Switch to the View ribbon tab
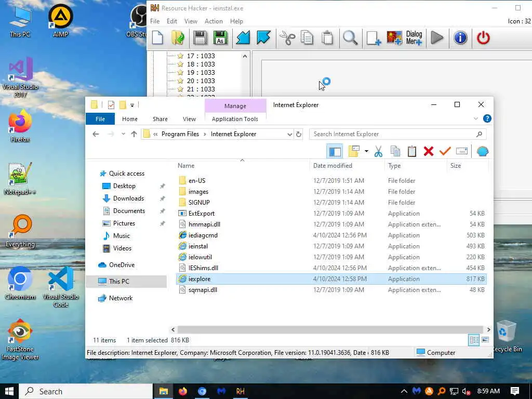Viewport: 532px width, 399px height. click(189, 119)
